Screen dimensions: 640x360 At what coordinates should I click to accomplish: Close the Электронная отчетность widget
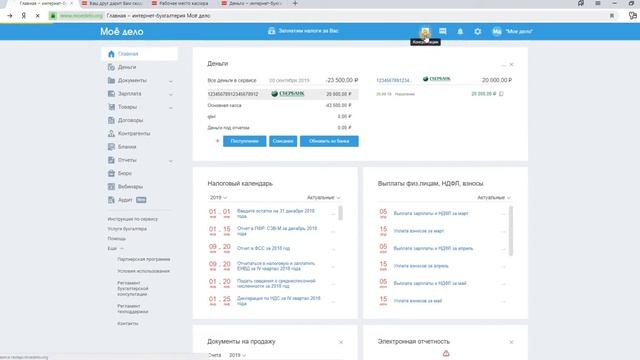coord(511,342)
